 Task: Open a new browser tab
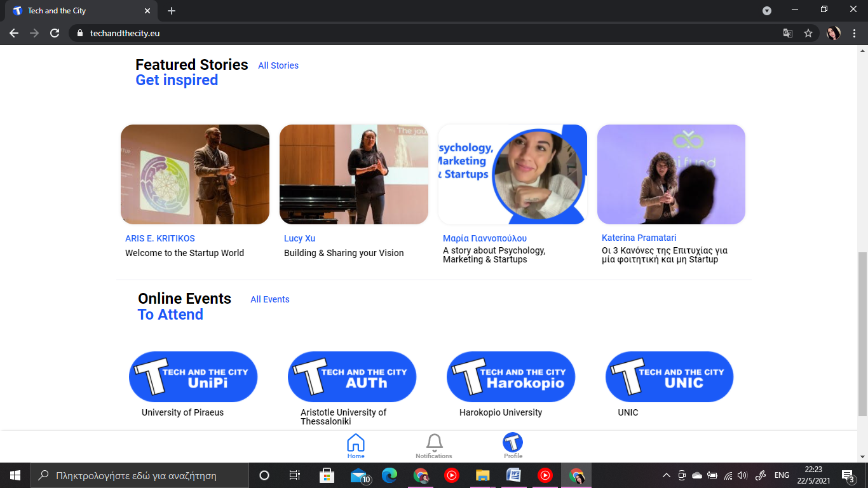tap(172, 11)
